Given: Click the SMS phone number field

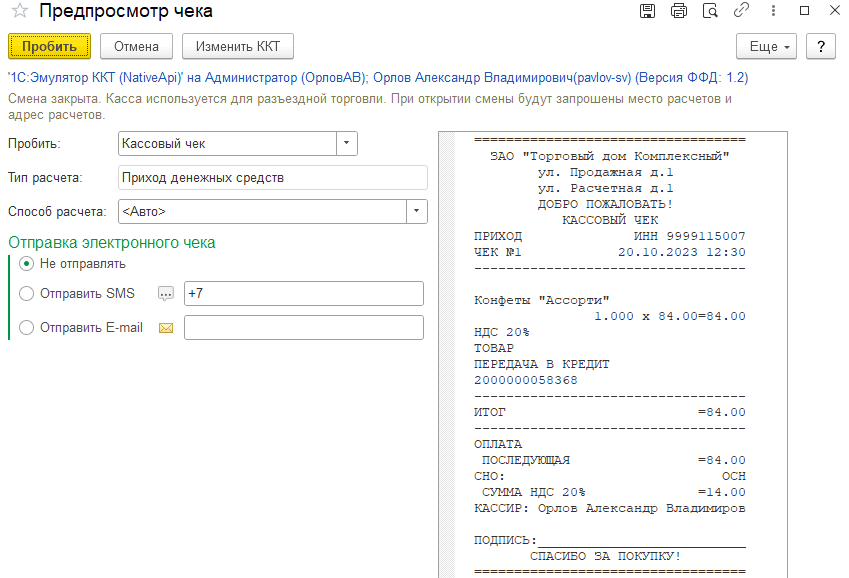Looking at the screenshot, I should click(304, 294).
